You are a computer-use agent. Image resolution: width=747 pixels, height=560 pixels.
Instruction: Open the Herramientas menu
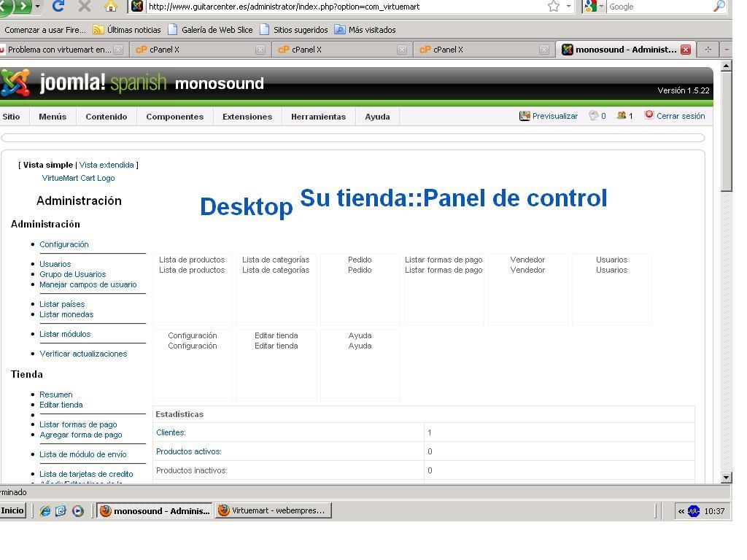[318, 117]
